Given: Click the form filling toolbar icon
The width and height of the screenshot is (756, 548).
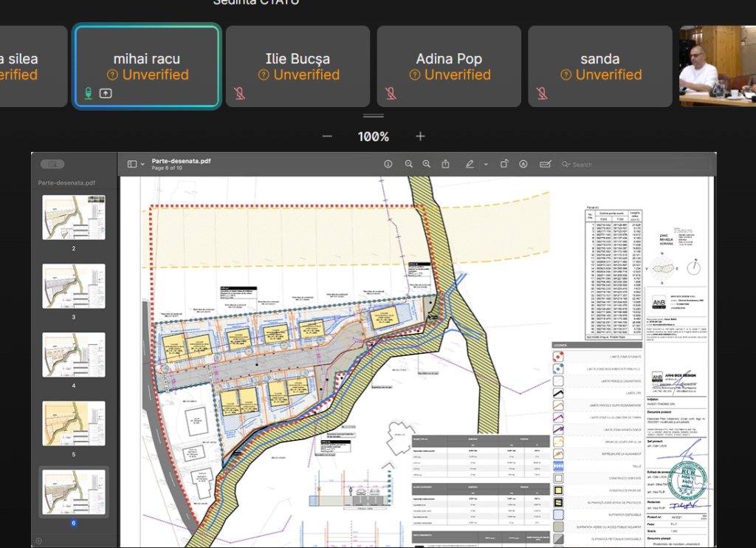Looking at the screenshot, I should click(x=546, y=164).
